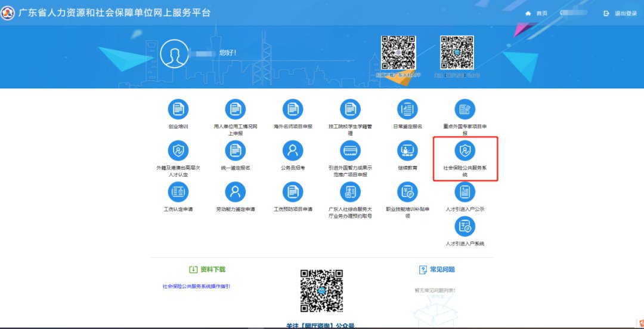Screen dimensions: 644x329
Task: Click the 劳动能力鉴定申请 icon
Action: click(x=235, y=192)
